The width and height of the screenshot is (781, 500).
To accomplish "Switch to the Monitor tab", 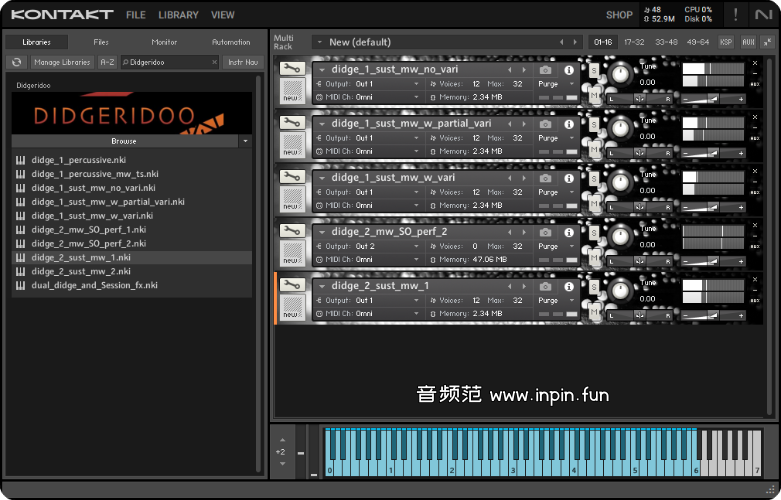I will [164, 42].
